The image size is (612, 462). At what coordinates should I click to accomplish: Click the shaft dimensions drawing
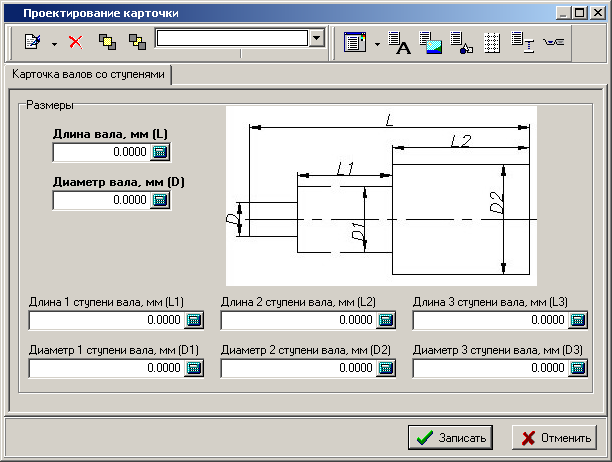(x=381, y=196)
